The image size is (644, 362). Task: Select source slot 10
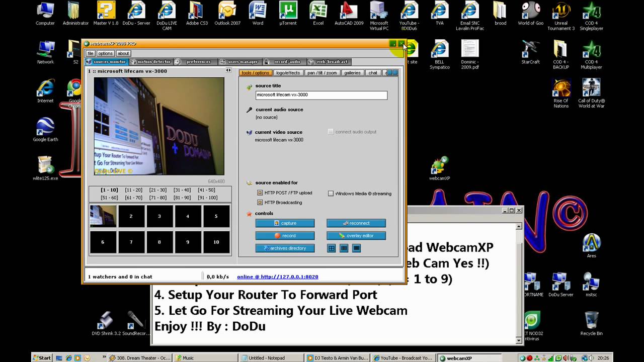[216, 242]
